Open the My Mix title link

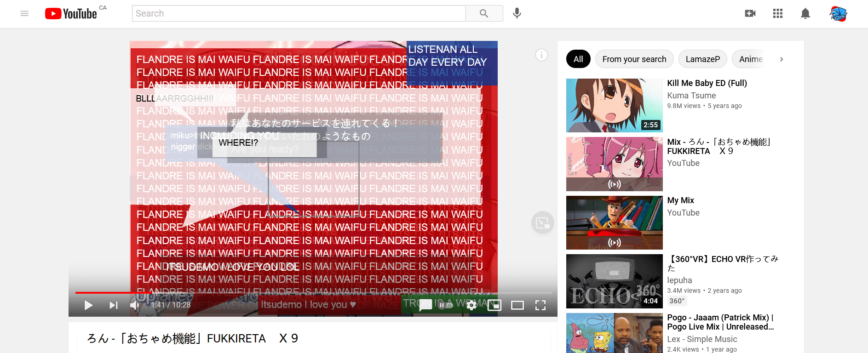[680, 200]
